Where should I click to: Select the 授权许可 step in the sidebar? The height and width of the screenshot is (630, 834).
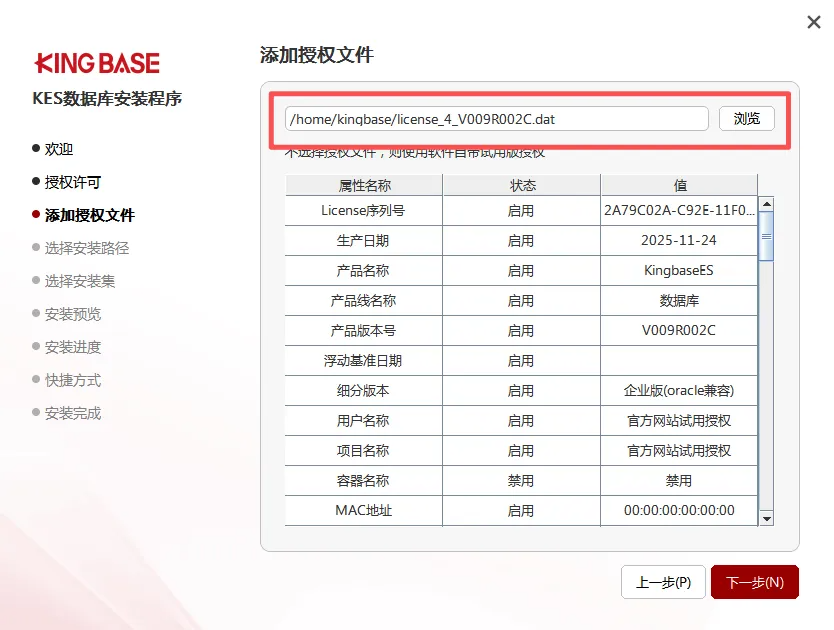tap(72, 182)
